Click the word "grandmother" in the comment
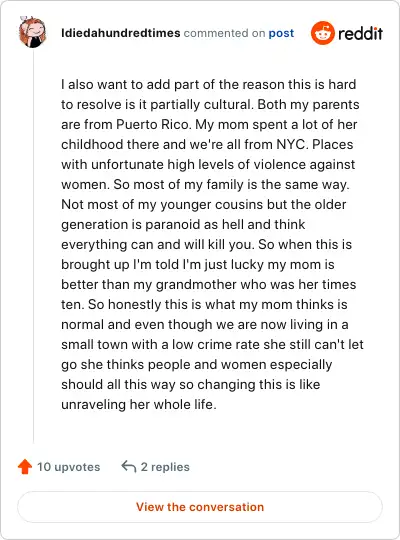Screen dimensions: 400x540 click(196, 284)
